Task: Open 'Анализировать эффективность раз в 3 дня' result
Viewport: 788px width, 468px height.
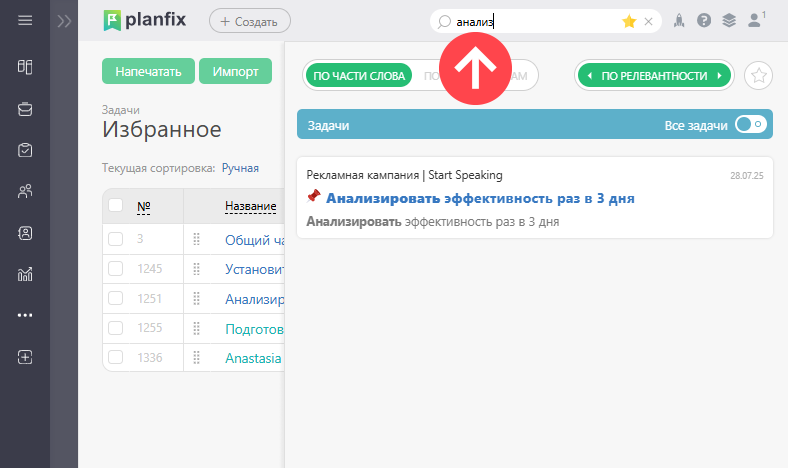Action: click(x=480, y=199)
